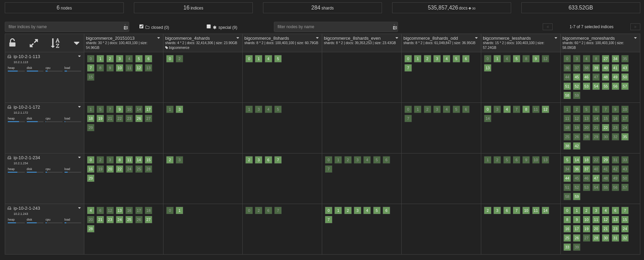This screenshot has width=644, height=260.
Task: Select shard 59 of bigcommerce_moreshards on ip-10-2-1-234
Action: coord(577,197)
